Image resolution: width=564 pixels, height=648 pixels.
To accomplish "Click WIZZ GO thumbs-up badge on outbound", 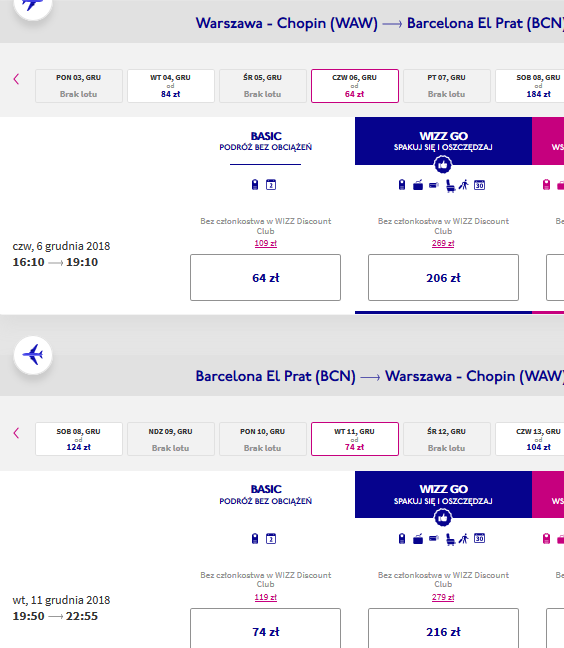I will coord(443,165).
